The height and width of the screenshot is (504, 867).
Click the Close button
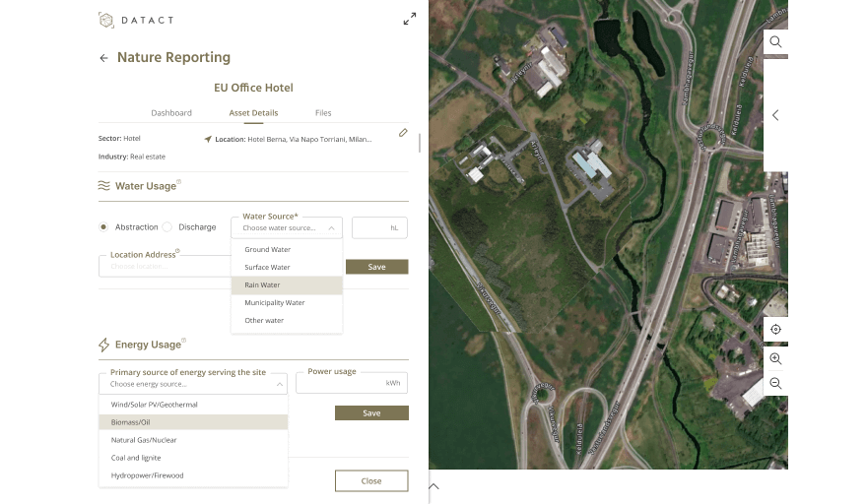[x=370, y=481]
